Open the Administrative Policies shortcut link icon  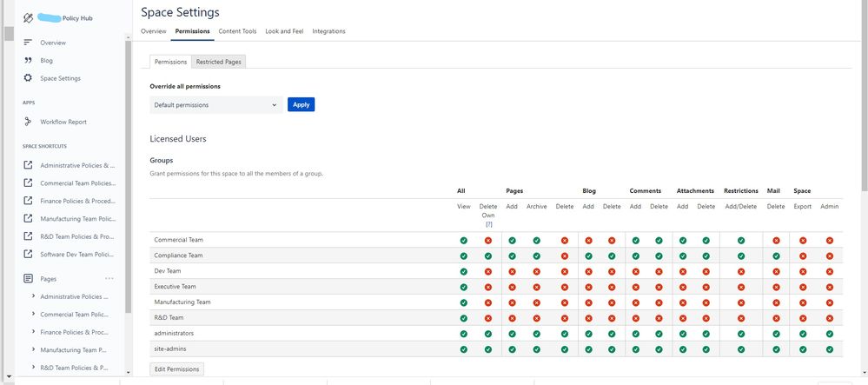tap(28, 165)
